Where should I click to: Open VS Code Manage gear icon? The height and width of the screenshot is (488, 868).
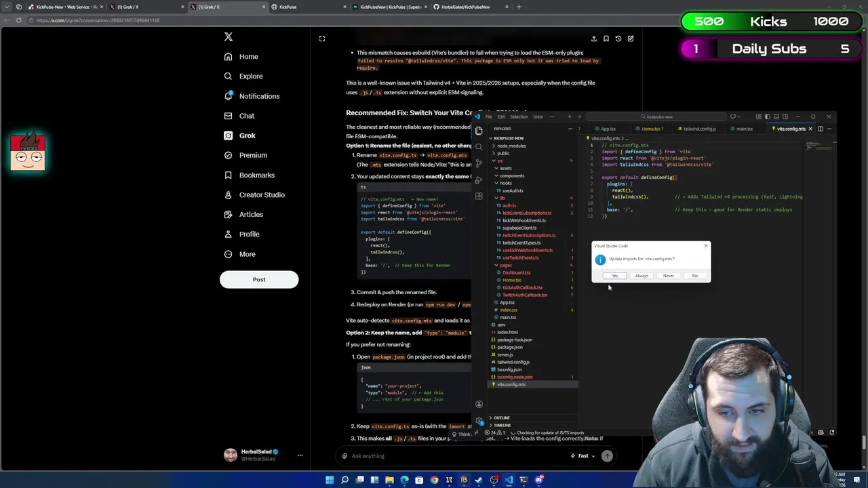[479, 421]
